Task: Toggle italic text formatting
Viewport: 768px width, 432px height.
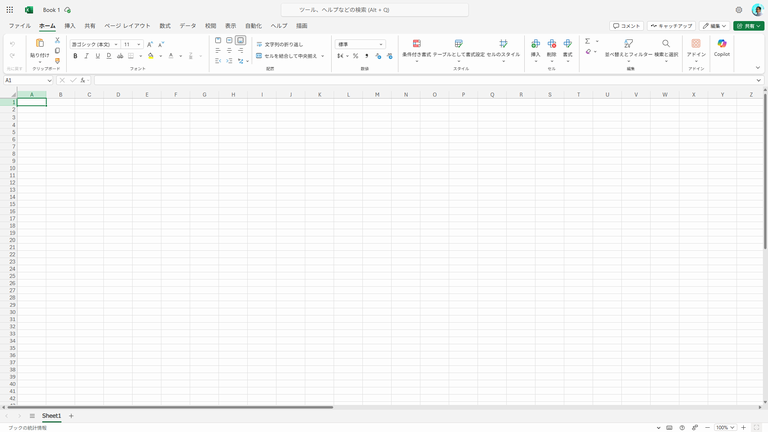Action: [x=87, y=56]
